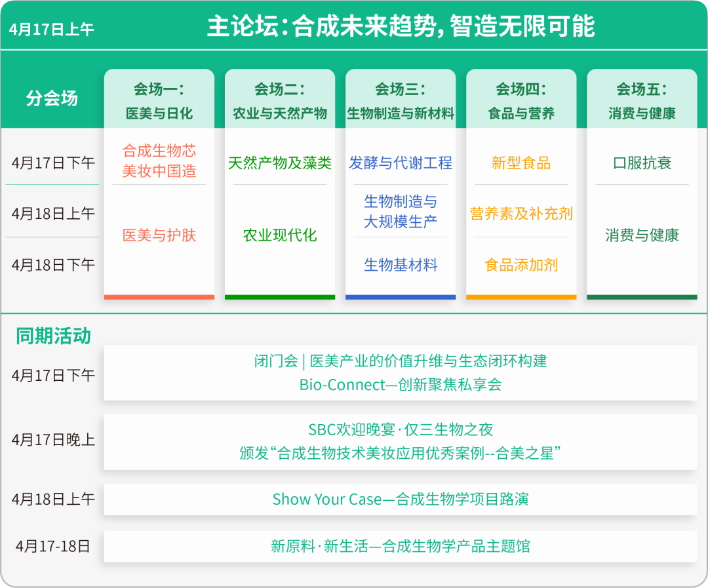Open the 医美与护肤 session
This screenshot has width=708, height=588.
[159, 235]
